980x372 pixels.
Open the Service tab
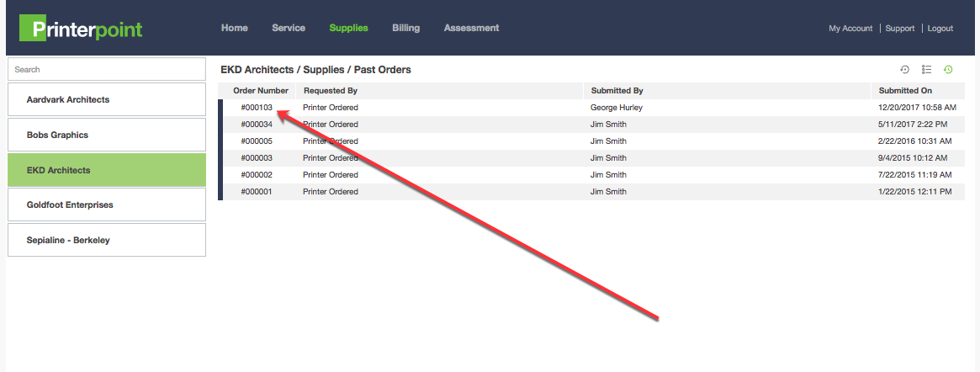tap(289, 28)
